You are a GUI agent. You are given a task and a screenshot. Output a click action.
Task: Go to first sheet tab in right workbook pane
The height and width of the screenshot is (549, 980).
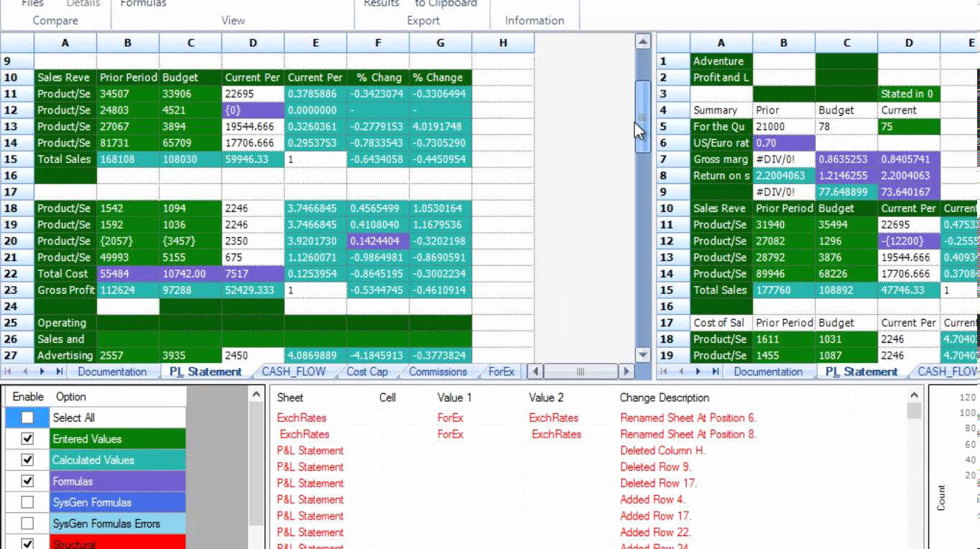(x=665, y=372)
